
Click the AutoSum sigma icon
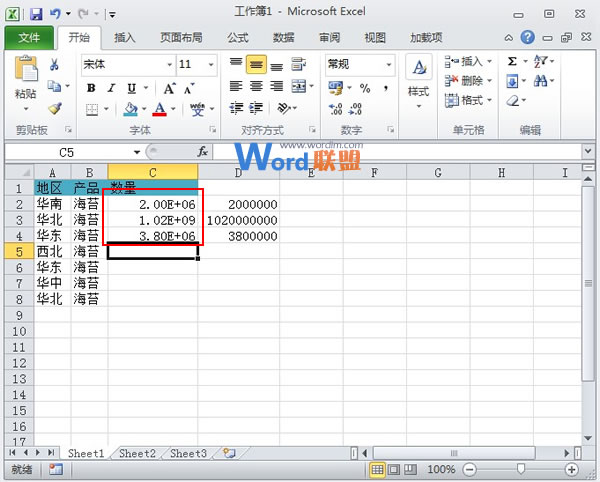click(x=513, y=61)
